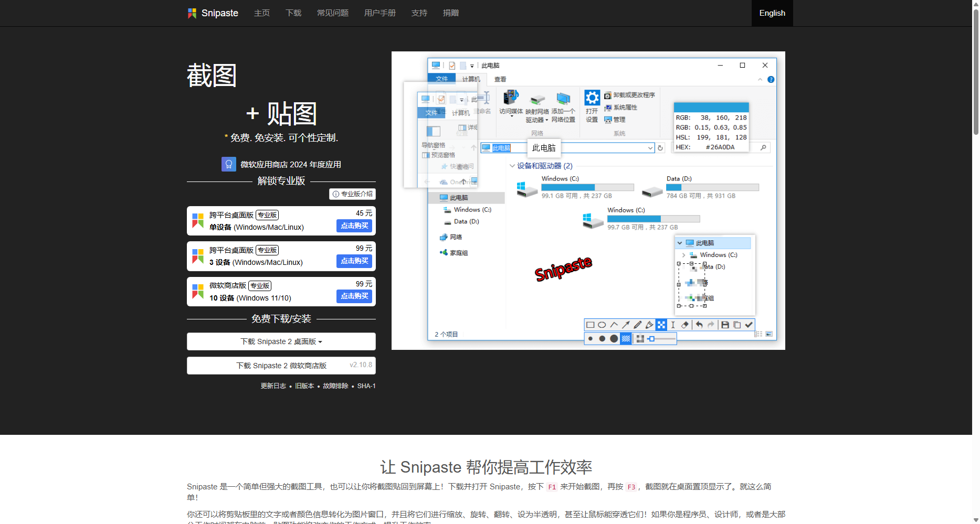
Task: Click the 查看 tab in the demo Explorer window
Action: pos(500,79)
